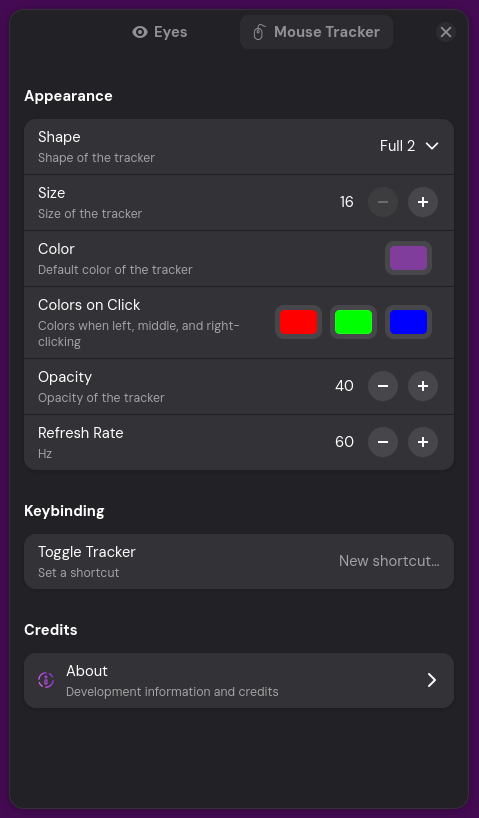
Task: Decrease opacity with the minus button
Action: click(383, 386)
